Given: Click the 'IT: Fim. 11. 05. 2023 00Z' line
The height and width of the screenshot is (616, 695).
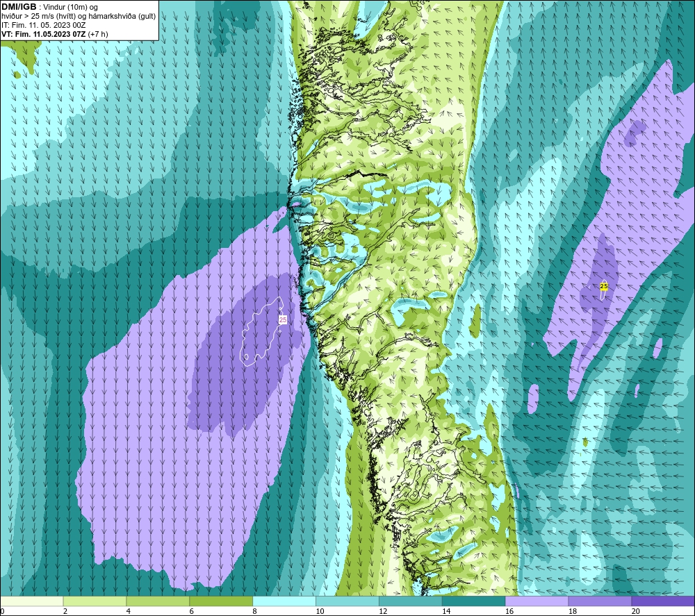Looking at the screenshot, I should [43, 25].
